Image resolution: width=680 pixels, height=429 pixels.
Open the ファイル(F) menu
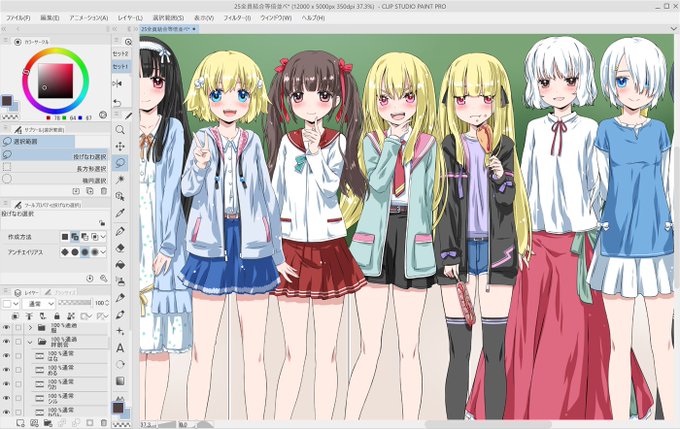click(18, 18)
